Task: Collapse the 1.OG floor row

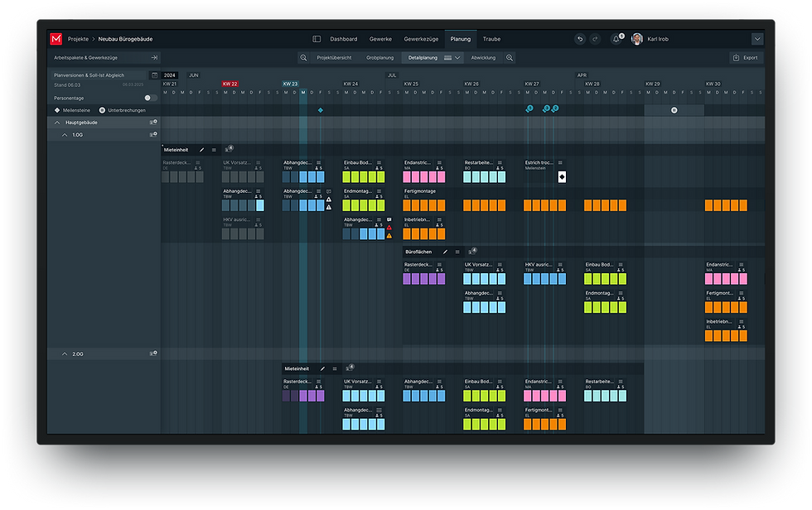Action: click(65, 134)
